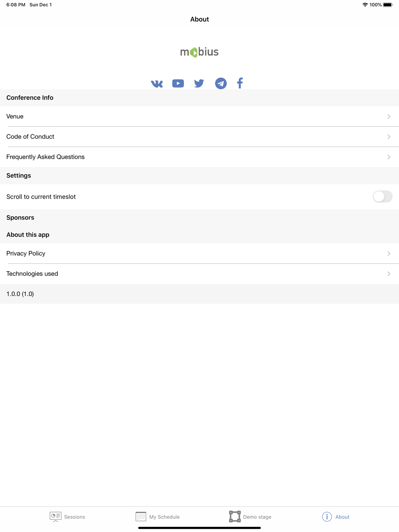Open the Telegram paper-plane icon
399x532 pixels.
221,83
